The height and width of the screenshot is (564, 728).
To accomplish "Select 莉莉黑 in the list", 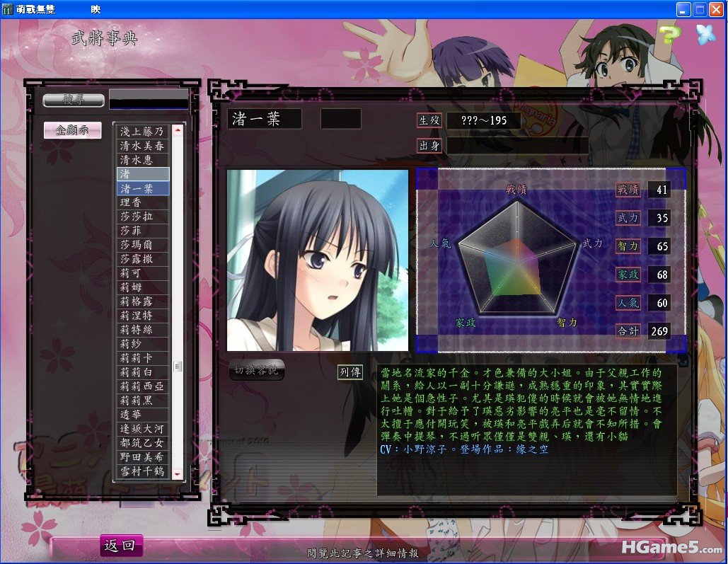I will click(x=142, y=401).
